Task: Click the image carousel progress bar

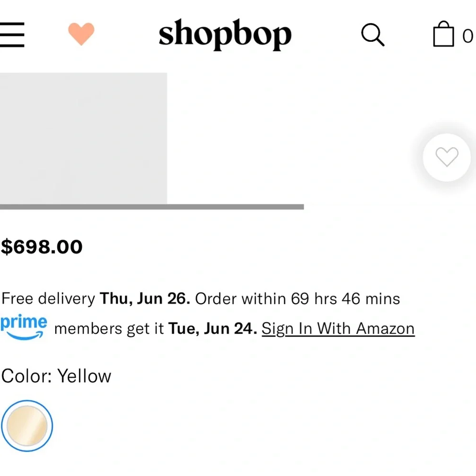Action: pyautogui.click(x=151, y=207)
